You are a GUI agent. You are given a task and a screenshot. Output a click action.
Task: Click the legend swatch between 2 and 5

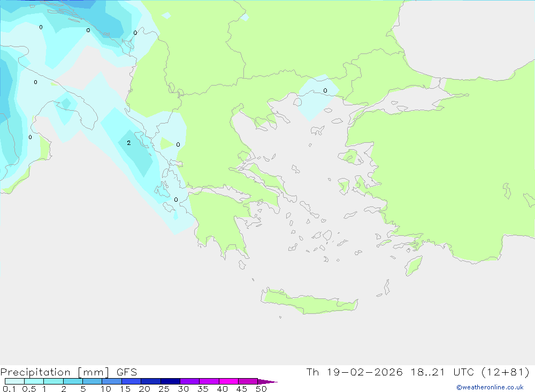pos(73,381)
